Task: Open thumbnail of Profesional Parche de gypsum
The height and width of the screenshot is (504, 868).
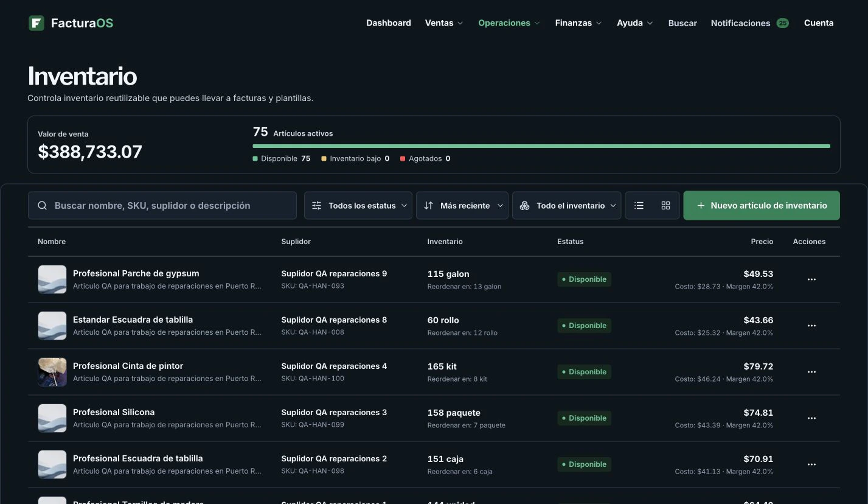Action: point(52,279)
